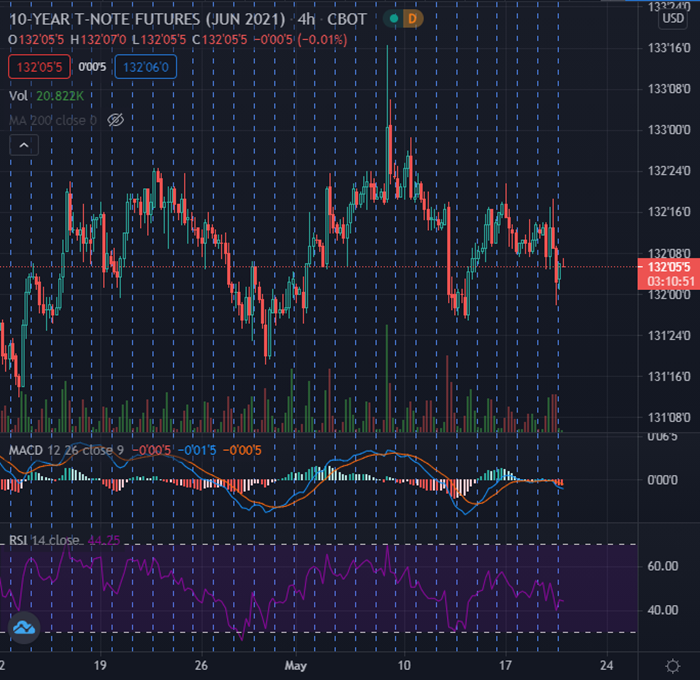Click the green market status dot

point(395,18)
